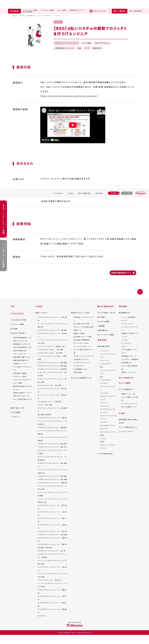Click footer サイトご利用にあたって link
This screenshot has height=644, width=149.
click(x=128, y=427)
